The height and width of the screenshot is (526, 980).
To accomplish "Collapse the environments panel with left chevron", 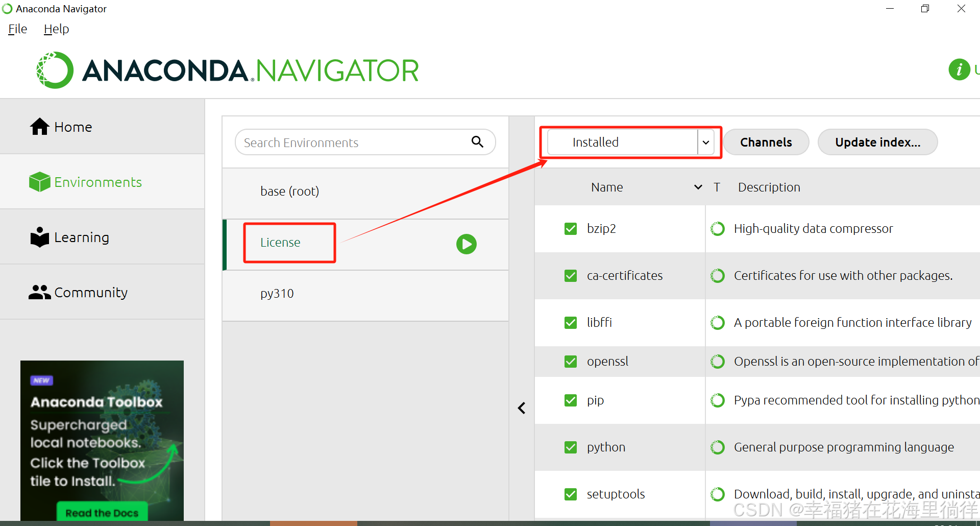I will click(521, 408).
